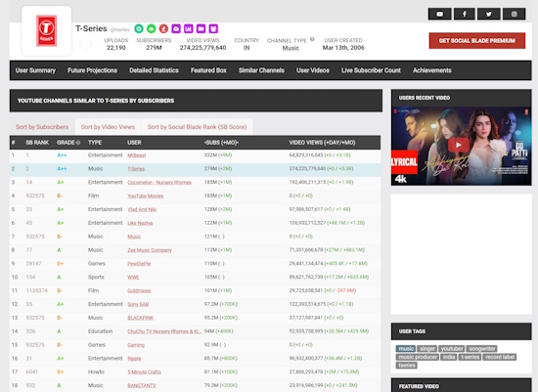
Task: Open the Twitter social icon button
Action: click(489, 14)
